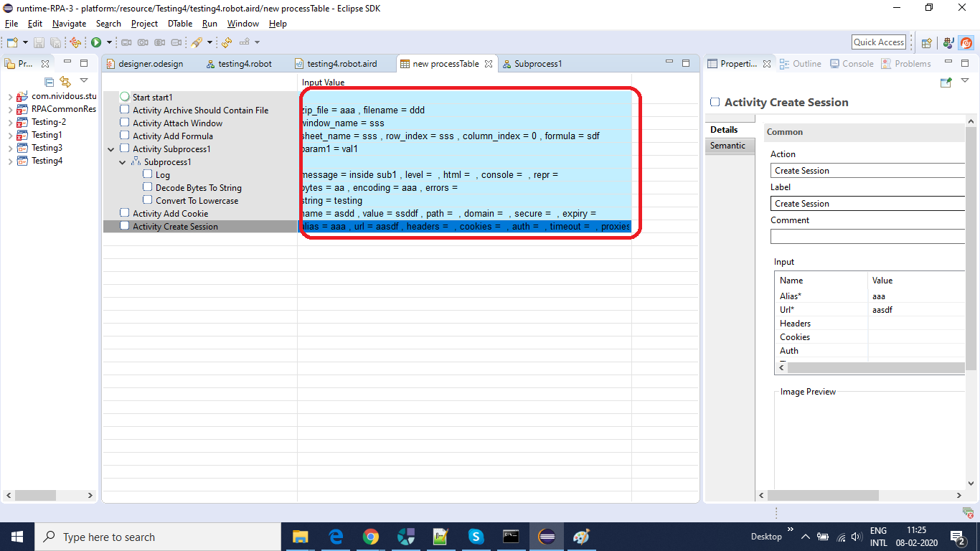Pin the Properties view to selection

coord(946,83)
